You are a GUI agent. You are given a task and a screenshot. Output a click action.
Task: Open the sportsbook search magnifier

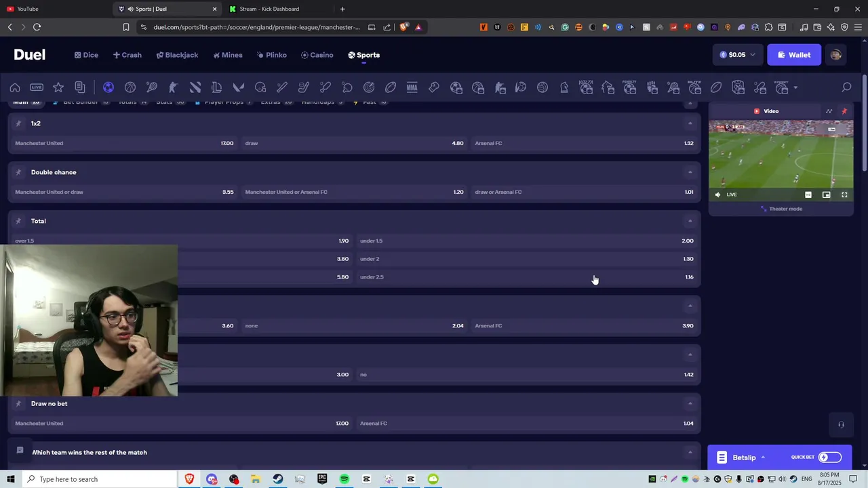pos(846,87)
